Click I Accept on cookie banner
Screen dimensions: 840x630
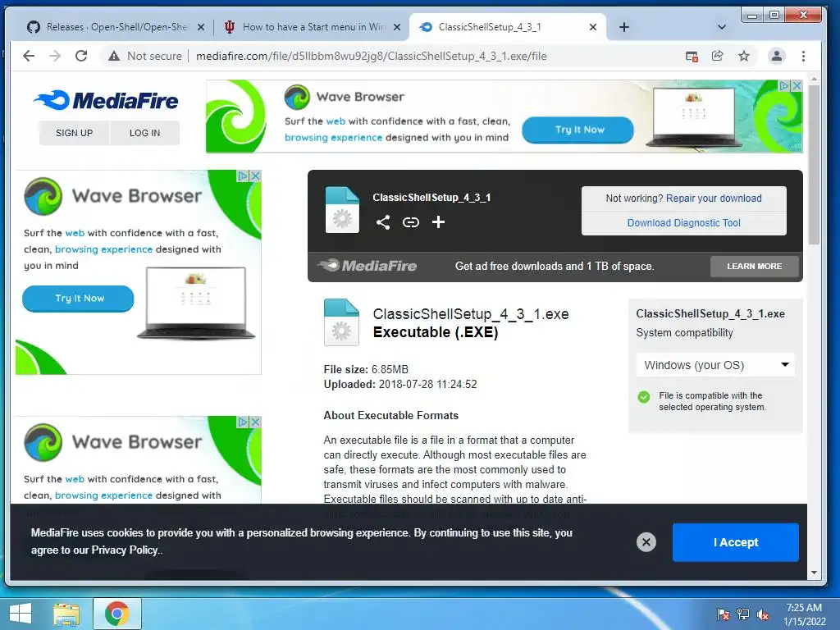click(x=736, y=542)
